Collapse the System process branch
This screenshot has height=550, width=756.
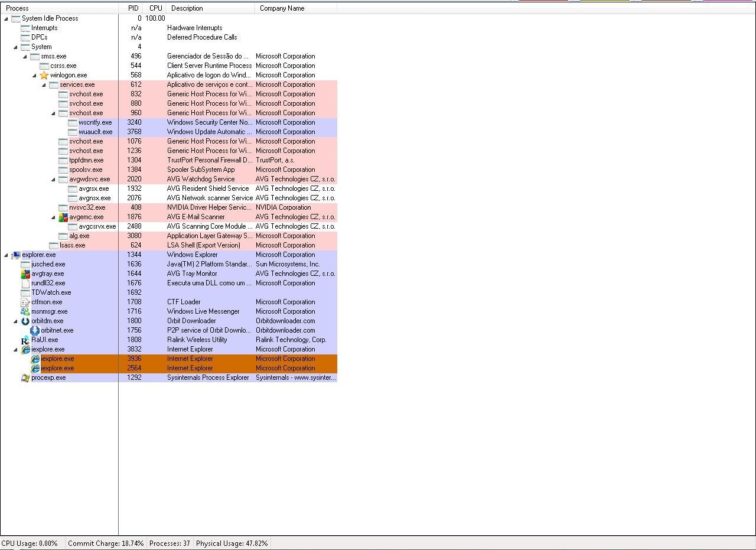[x=16, y=47]
